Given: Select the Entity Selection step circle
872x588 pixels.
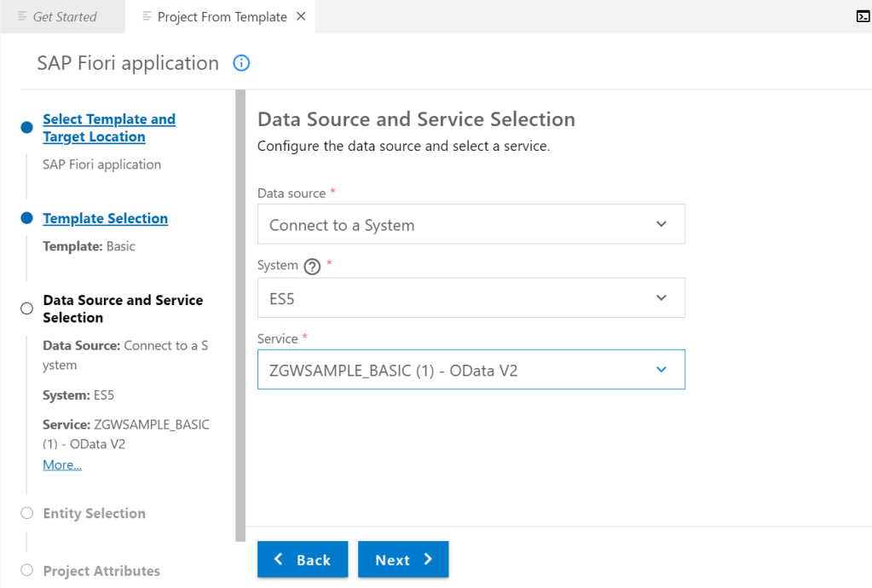Looking at the screenshot, I should tap(26, 513).
